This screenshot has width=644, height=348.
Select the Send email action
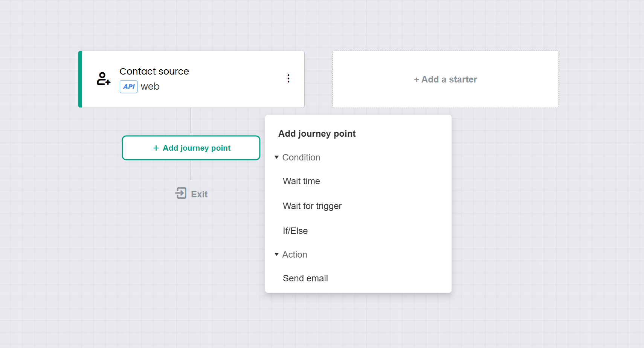[x=305, y=278]
